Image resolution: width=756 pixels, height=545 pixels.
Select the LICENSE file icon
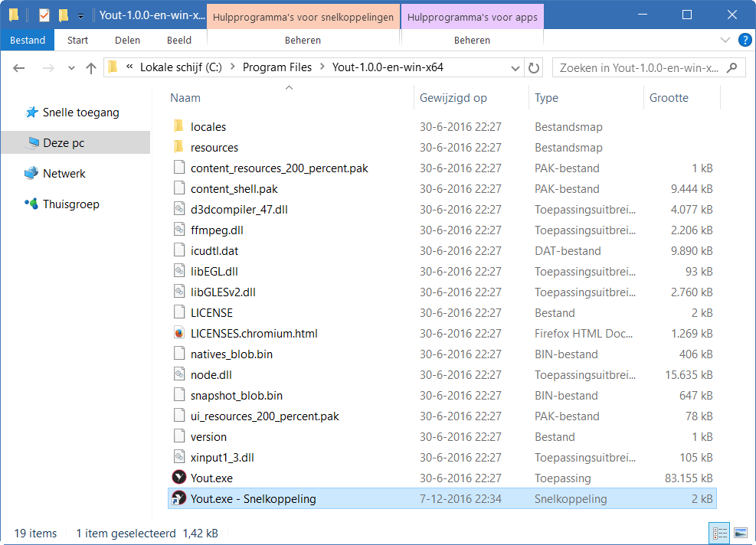[x=179, y=313]
